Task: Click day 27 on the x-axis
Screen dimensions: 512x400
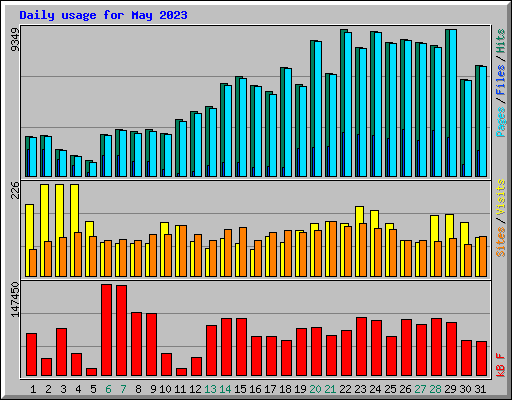Action: (x=420, y=389)
